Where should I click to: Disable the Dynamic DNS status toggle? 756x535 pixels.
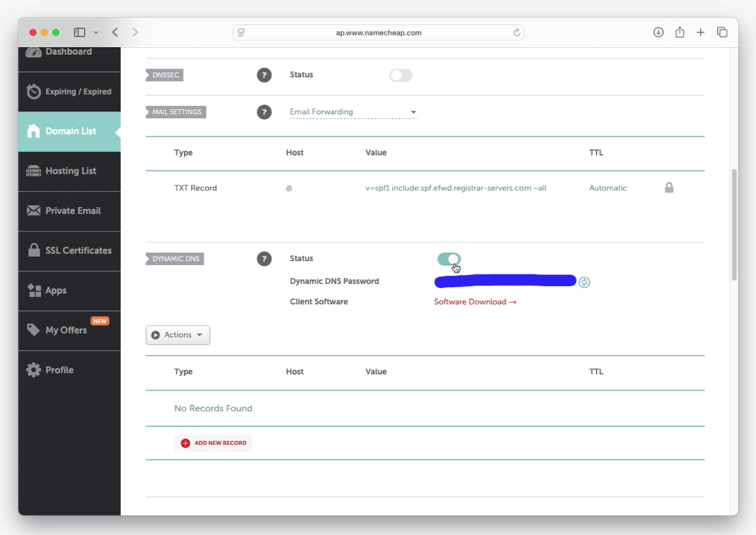click(x=448, y=259)
